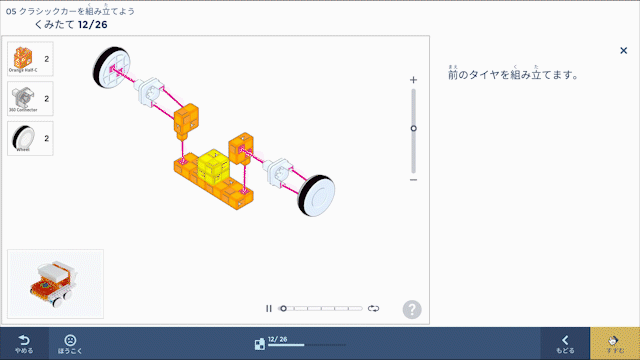Close the instruction text panel
Screen dimensions: 640x360
point(624,51)
